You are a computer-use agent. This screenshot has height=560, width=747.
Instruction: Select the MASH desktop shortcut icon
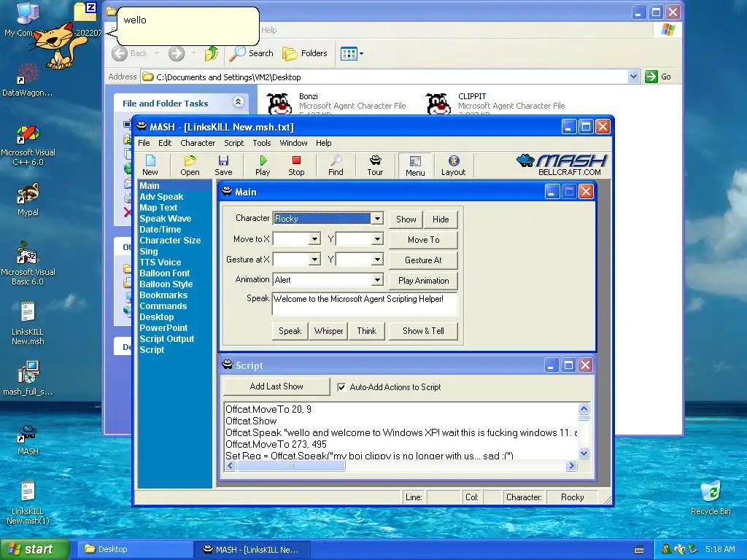coord(28,439)
